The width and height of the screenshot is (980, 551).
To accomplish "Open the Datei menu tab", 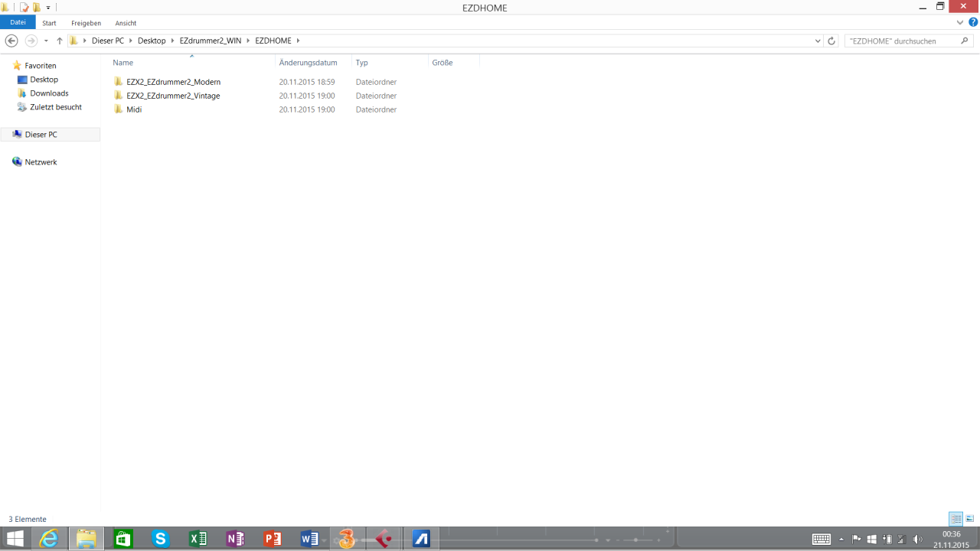I will 18,23.
